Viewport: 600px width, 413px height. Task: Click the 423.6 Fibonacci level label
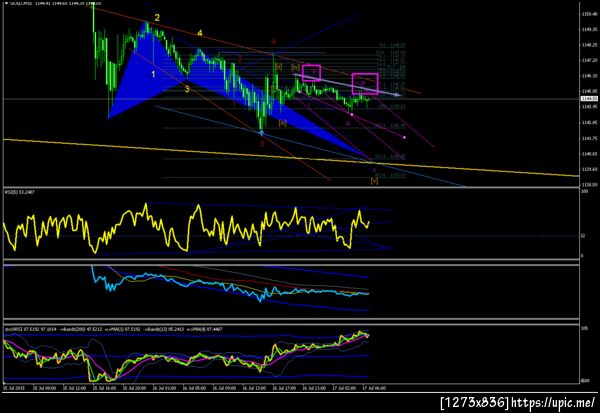[390, 175]
